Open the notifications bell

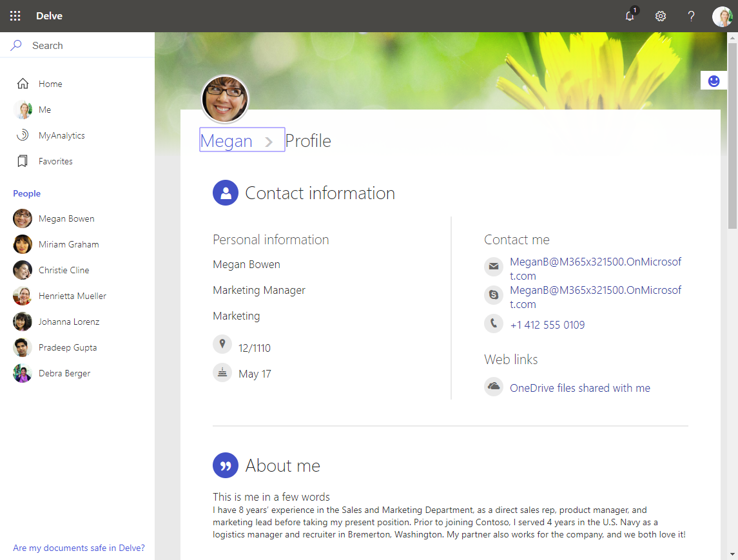point(630,16)
